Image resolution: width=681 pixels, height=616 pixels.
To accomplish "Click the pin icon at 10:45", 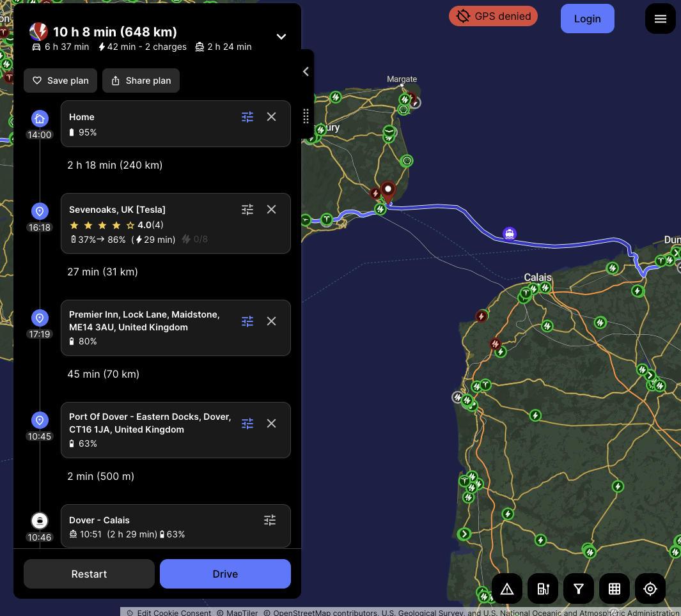I will pos(40,420).
